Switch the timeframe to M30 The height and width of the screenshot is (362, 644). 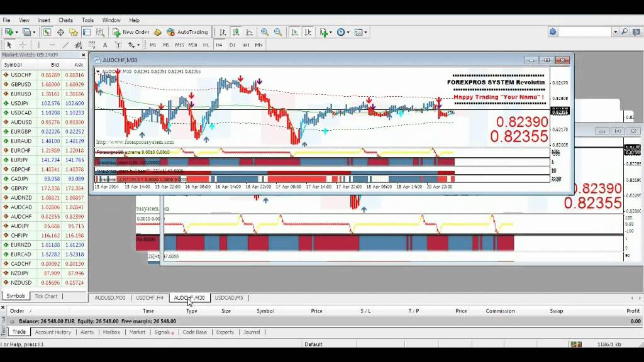(x=192, y=45)
